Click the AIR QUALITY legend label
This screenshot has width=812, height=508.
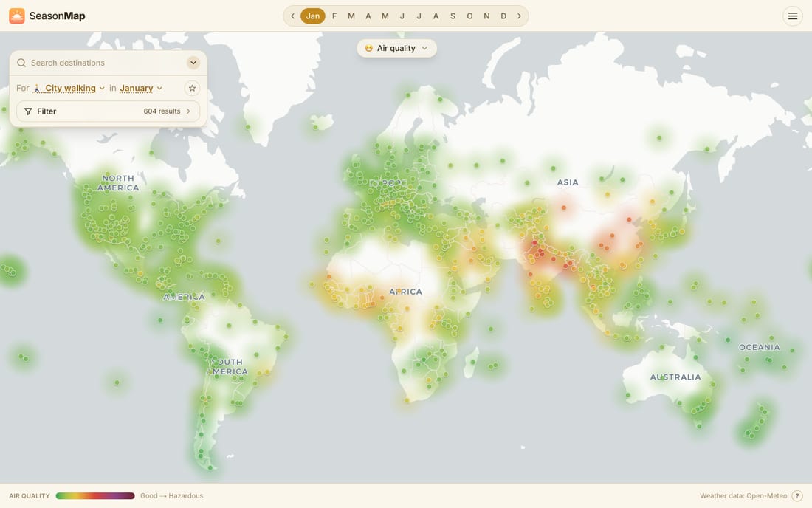pyautogui.click(x=30, y=496)
